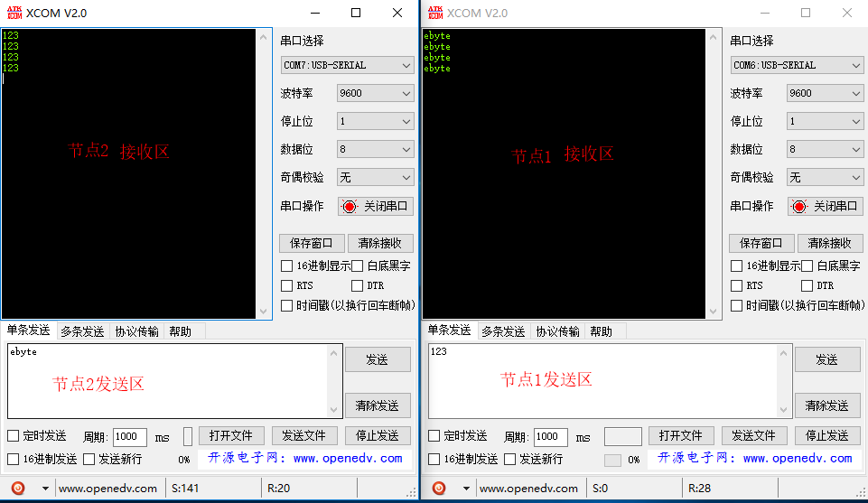This screenshot has height=503, width=868.
Task: Open the 协议传输 tab in right window
Action: (557, 331)
